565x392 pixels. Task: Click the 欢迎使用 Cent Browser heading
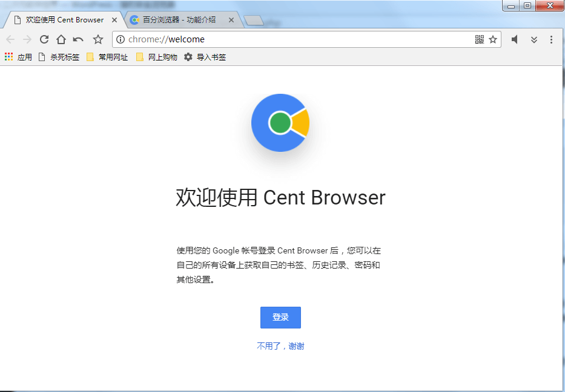(280, 198)
